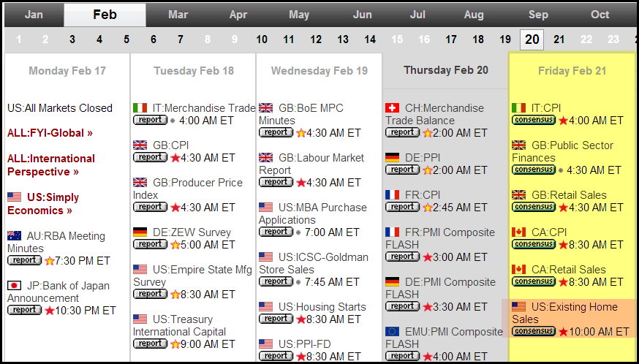Select day 21 in the date strip
This screenshot has width=639, height=364.
pos(559,39)
